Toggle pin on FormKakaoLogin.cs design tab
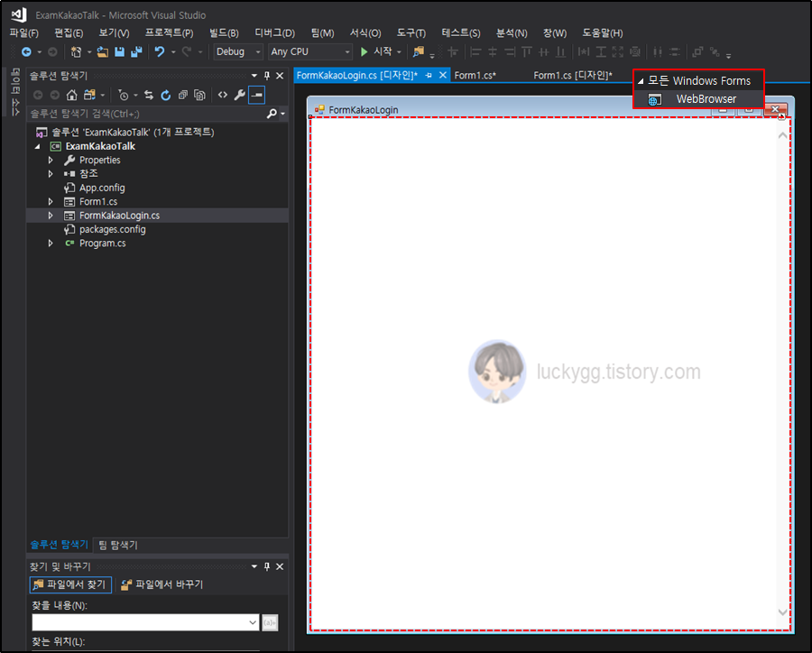Screen dimensions: 812x653 point(429,76)
